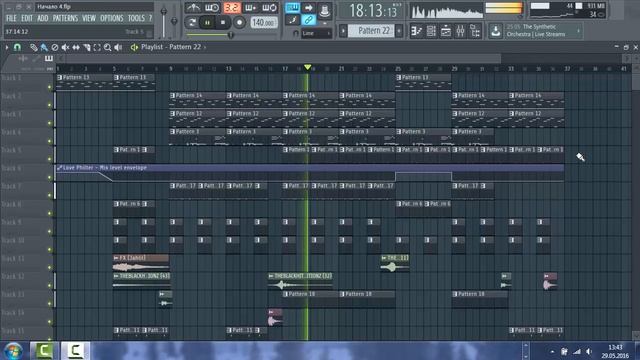640x360 pixels.
Task: Toggle the 3.2 recording countdown
Action: pos(231,7)
